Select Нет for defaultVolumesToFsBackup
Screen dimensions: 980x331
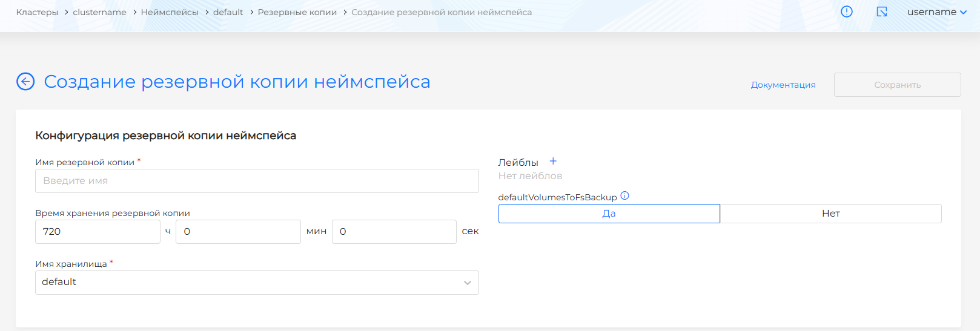830,214
